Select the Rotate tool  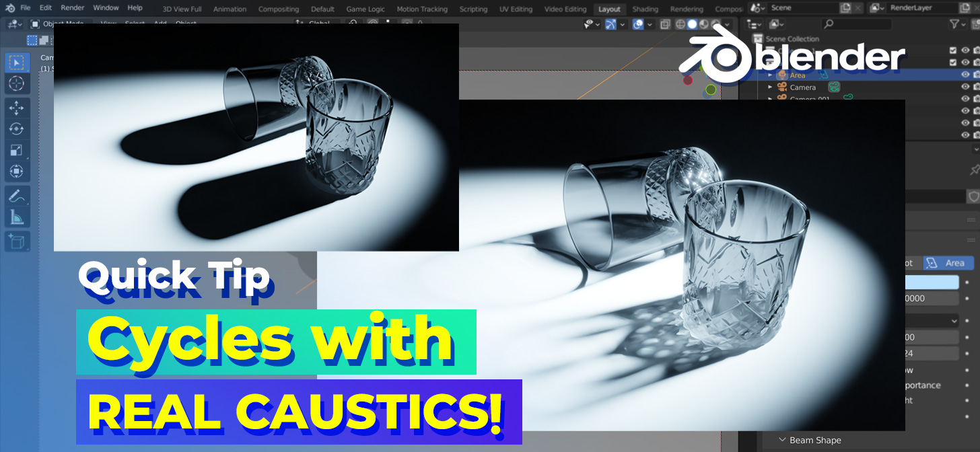[17, 128]
